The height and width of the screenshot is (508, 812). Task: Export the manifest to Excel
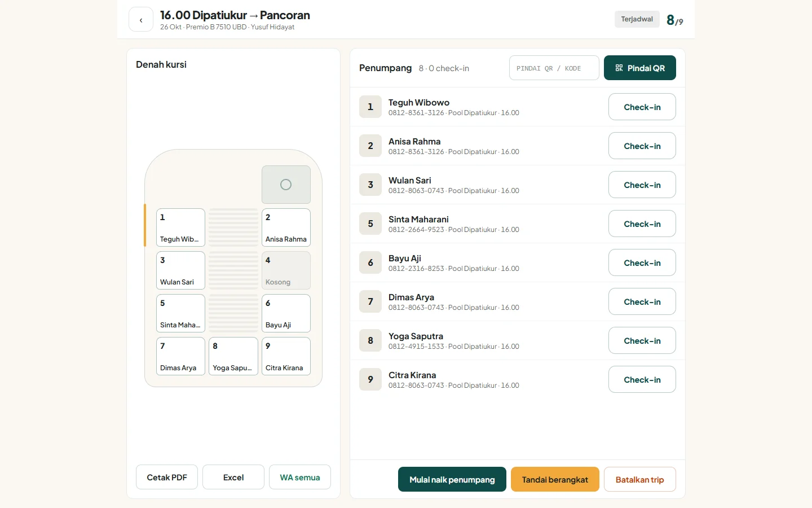(x=233, y=477)
